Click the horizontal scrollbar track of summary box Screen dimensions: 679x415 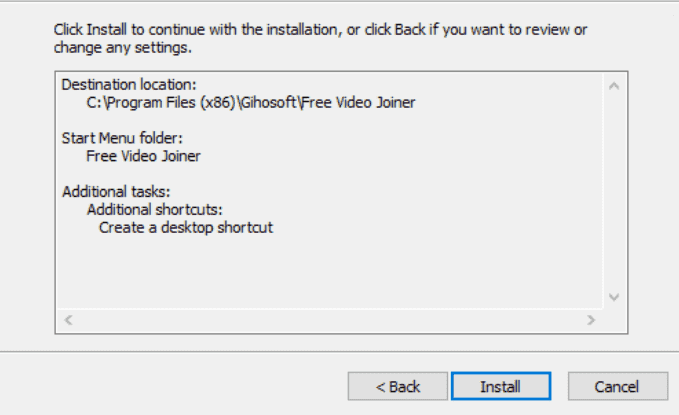click(x=330, y=320)
